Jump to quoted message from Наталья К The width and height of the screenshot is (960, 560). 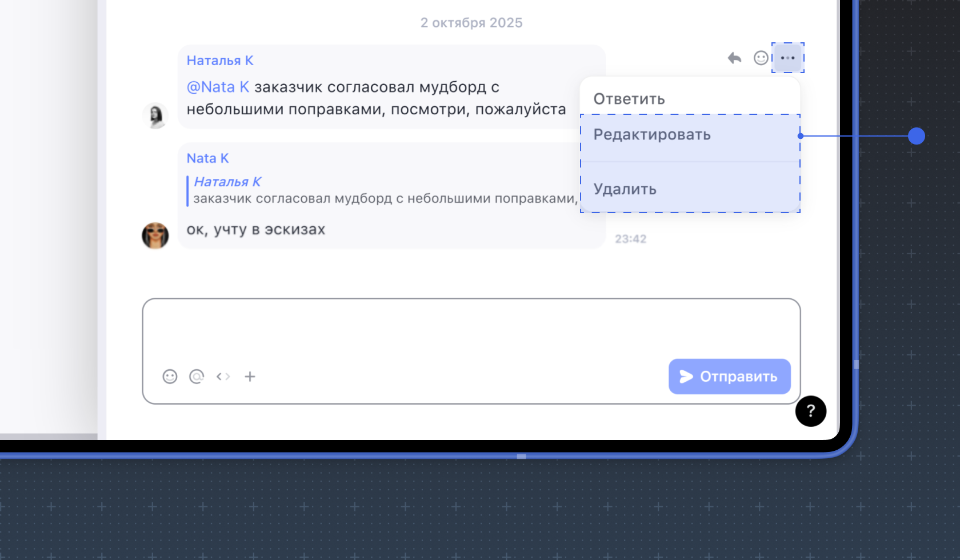tap(383, 191)
